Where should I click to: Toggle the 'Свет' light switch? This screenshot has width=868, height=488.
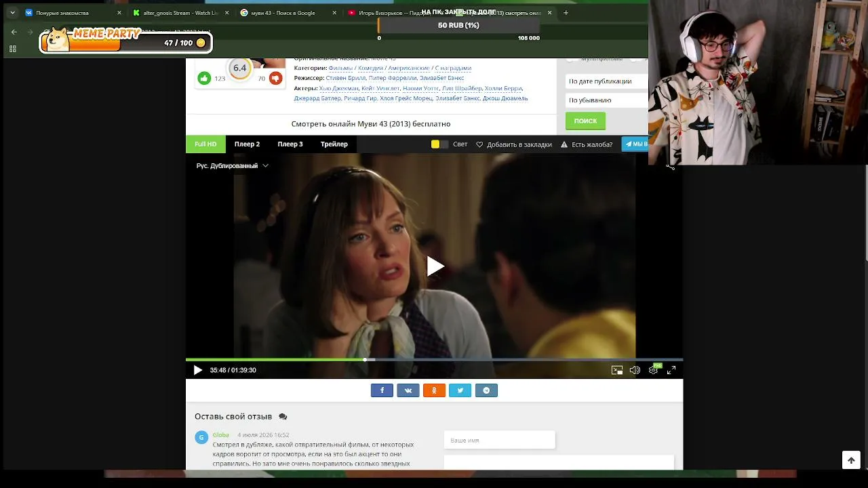point(439,144)
